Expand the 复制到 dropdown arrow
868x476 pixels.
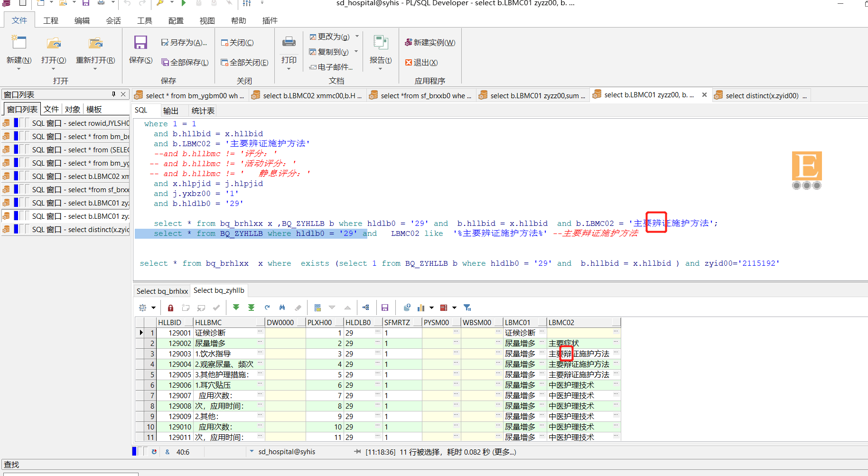pyautogui.click(x=356, y=52)
